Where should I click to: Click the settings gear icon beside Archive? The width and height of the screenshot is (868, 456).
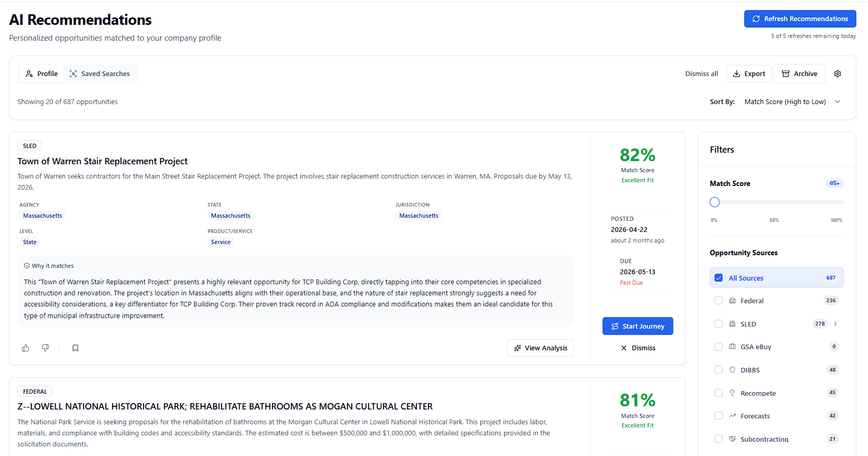coord(837,74)
